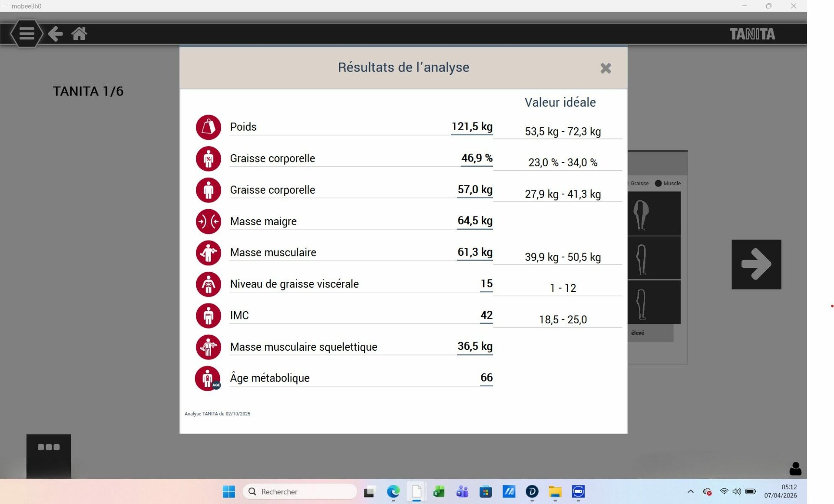The width and height of the screenshot is (834, 504).
Task: Click the Masse maigre icon
Action: [x=208, y=221]
